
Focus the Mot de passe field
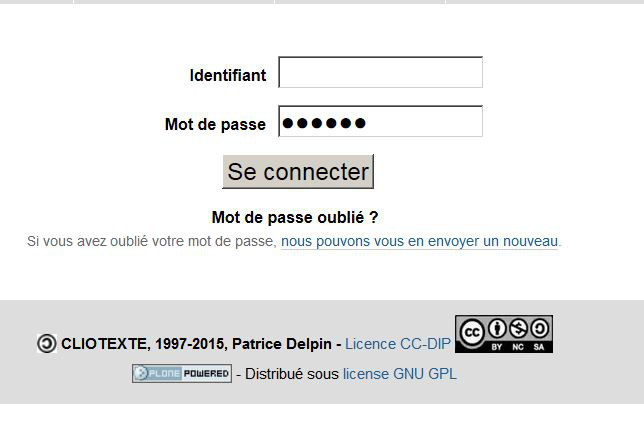(x=380, y=121)
